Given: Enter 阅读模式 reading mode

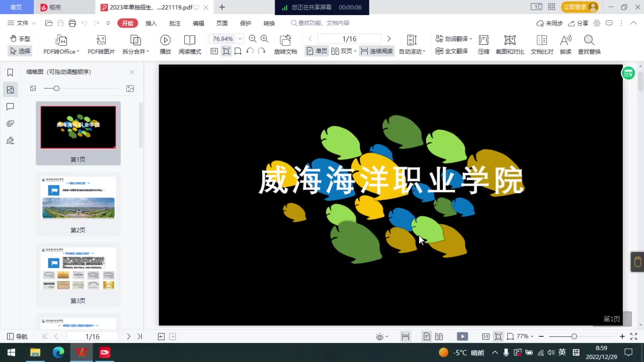Looking at the screenshot, I should click(x=190, y=45).
